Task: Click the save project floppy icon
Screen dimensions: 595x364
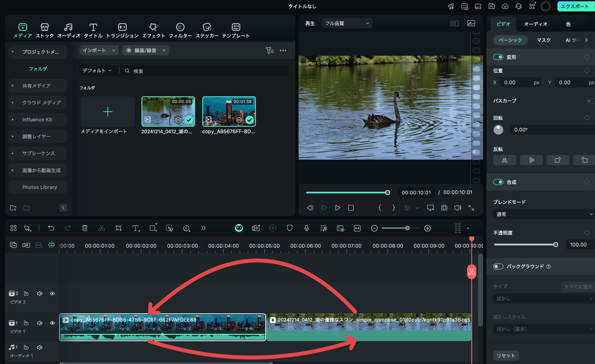Action: pos(491,6)
